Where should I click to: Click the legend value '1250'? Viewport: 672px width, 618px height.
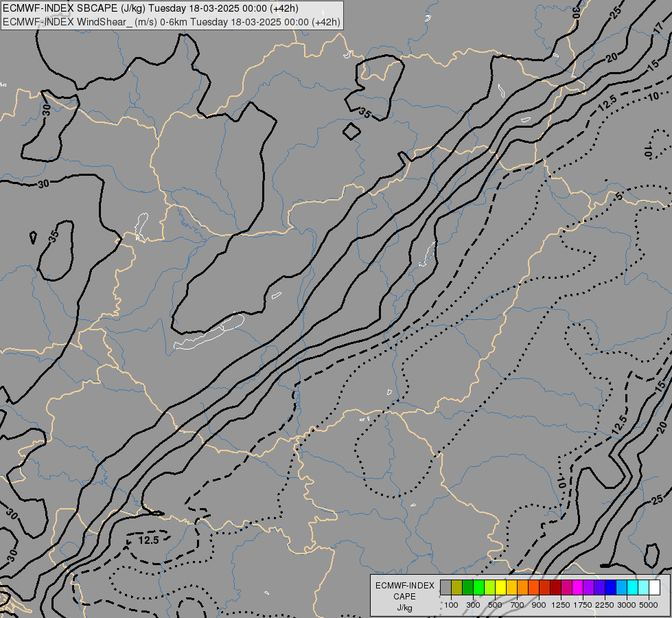click(561, 605)
